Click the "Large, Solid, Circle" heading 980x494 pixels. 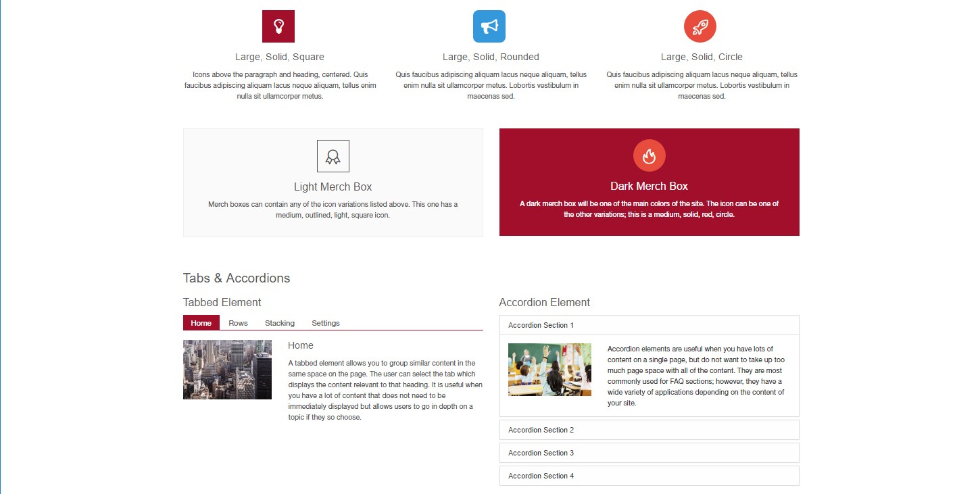pyautogui.click(x=701, y=57)
